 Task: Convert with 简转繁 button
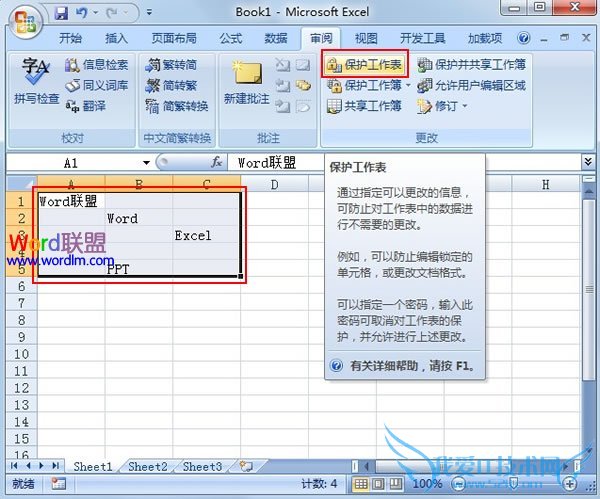(171, 85)
